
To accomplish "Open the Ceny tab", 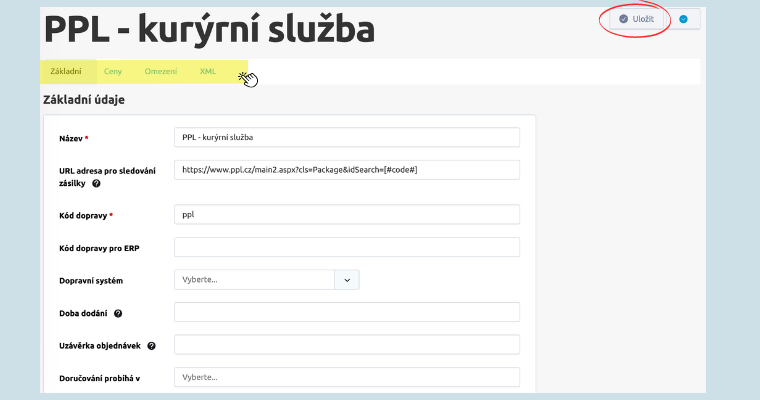I will point(113,71).
